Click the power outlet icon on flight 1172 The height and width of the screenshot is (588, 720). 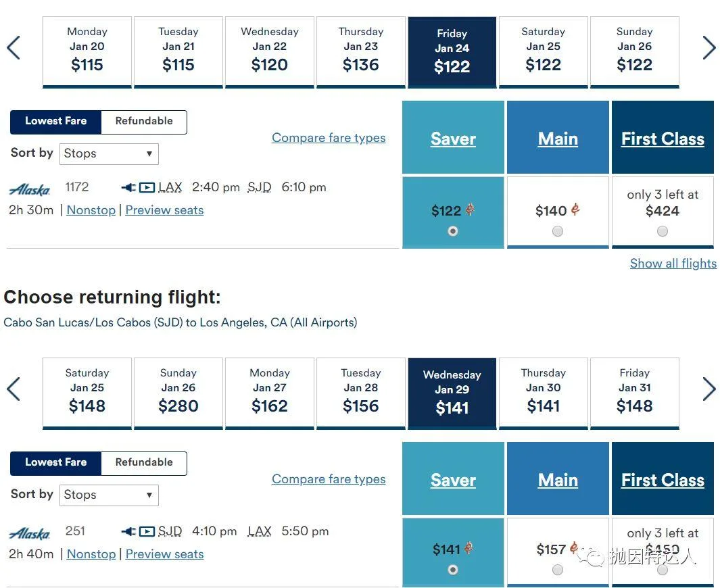tap(128, 187)
